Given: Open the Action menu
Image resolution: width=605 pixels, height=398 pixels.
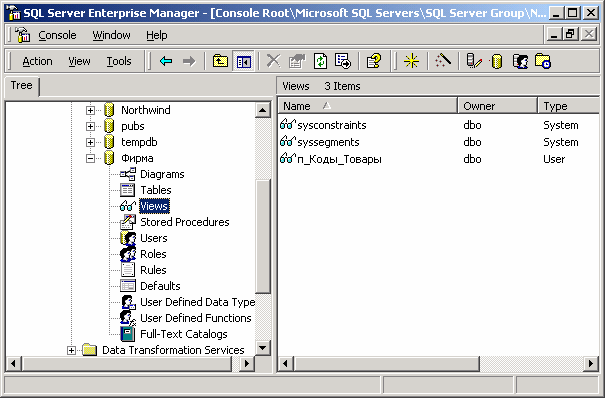Looking at the screenshot, I should [37, 61].
